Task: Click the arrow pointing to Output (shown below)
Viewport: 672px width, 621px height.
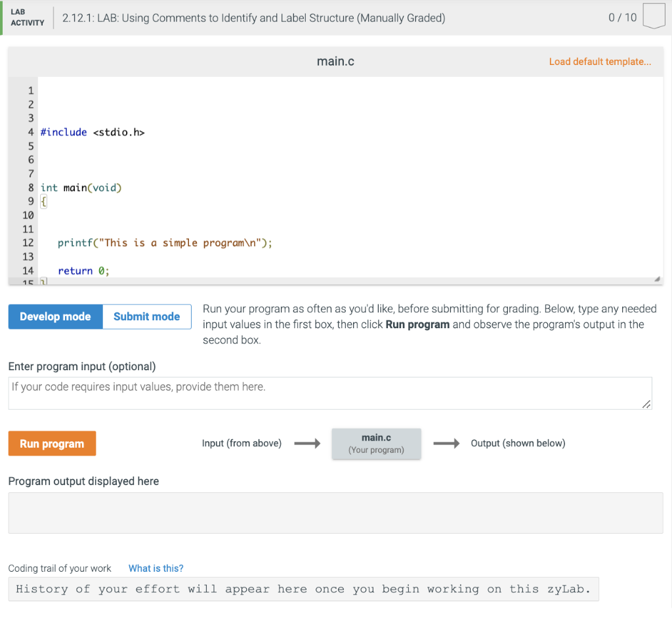Action: (x=447, y=443)
